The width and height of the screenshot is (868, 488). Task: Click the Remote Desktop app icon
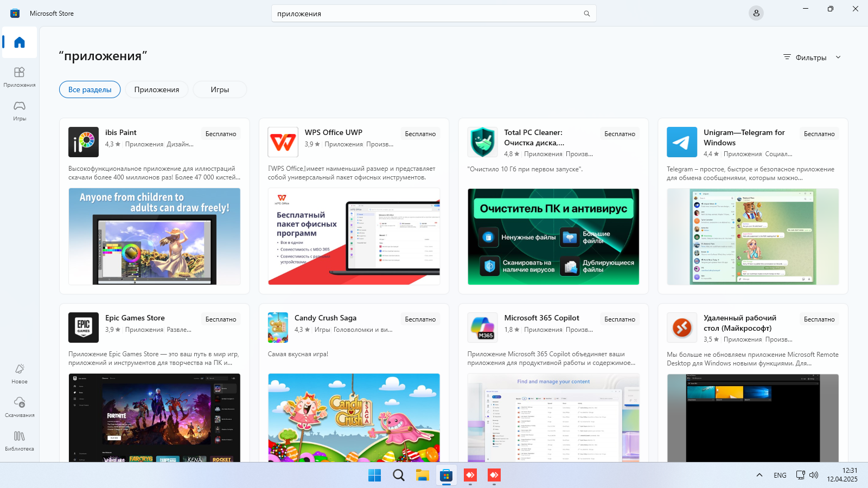tap(682, 328)
